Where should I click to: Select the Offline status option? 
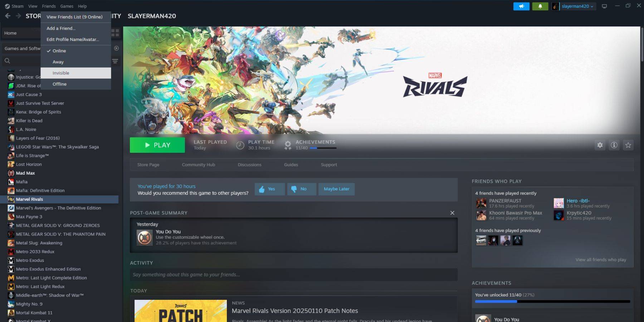tap(59, 84)
